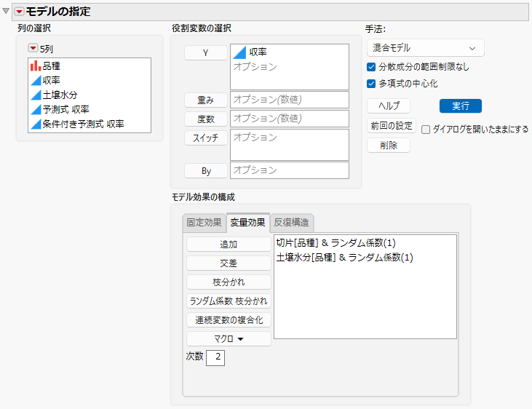Click the 削除 button
Image resolution: width=532 pixels, height=409 pixels.
pos(389,146)
